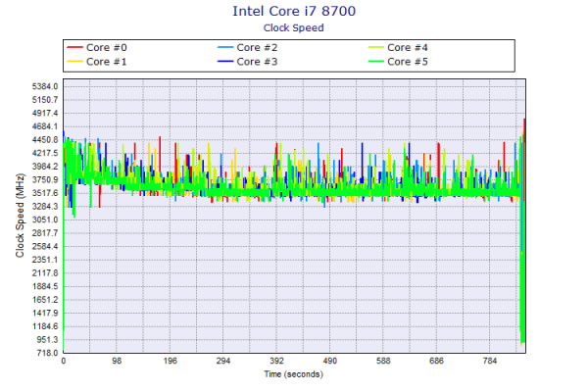
Task: Click the 2351.1 y-axis value
Action: coord(45,260)
